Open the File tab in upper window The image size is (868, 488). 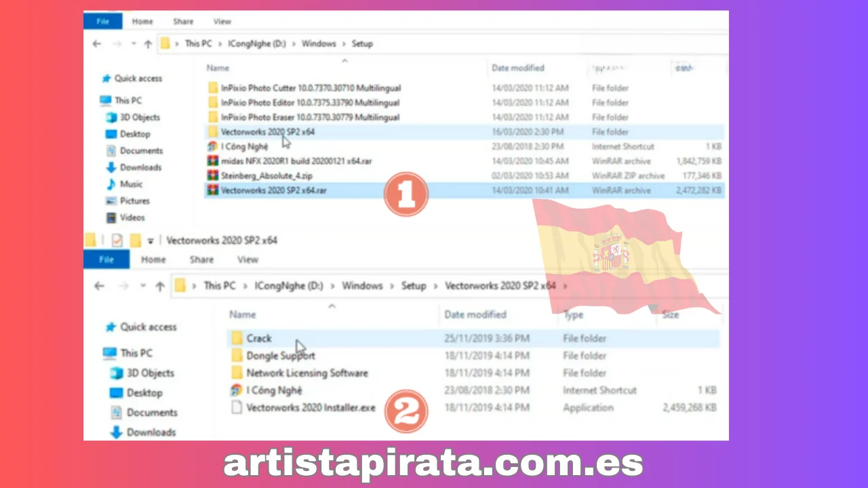click(102, 21)
